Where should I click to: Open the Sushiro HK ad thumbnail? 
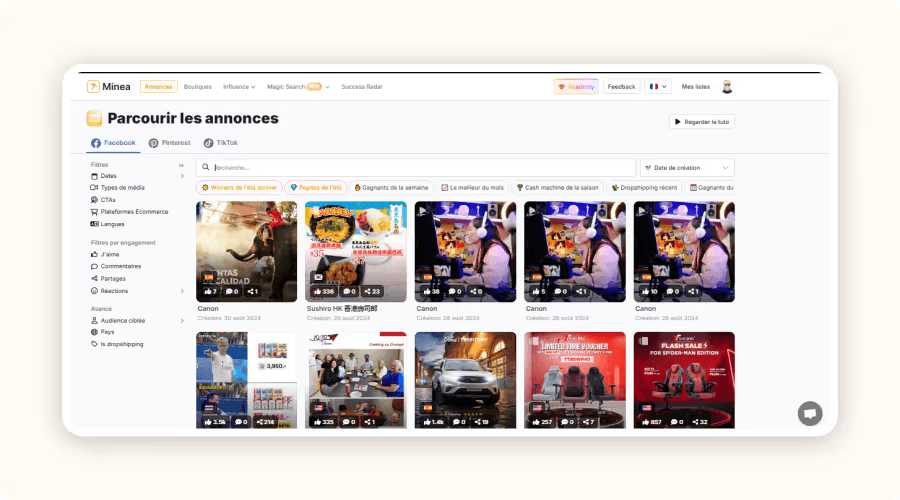click(x=356, y=251)
